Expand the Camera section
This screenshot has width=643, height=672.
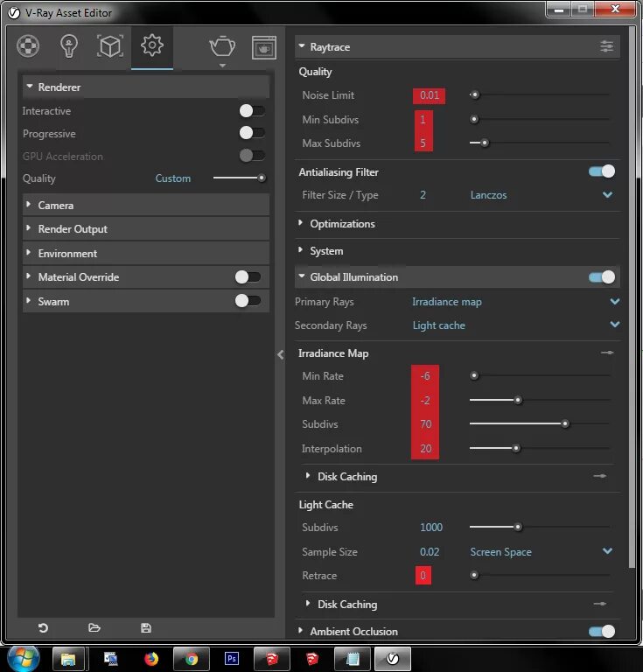[145, 206]
